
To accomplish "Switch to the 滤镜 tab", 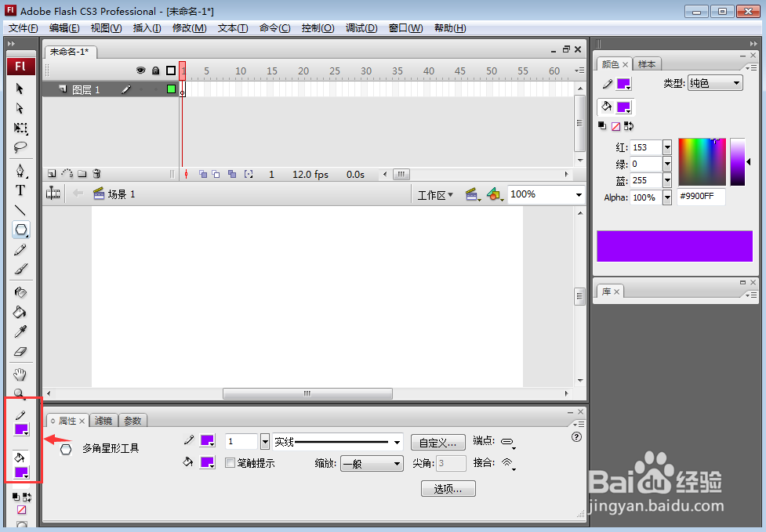I will coord(103,421).
